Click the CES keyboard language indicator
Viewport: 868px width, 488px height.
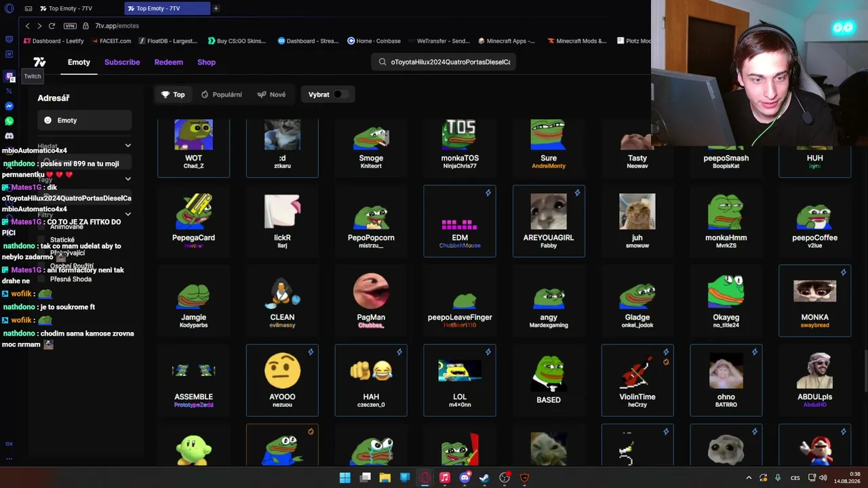(795, 478)
